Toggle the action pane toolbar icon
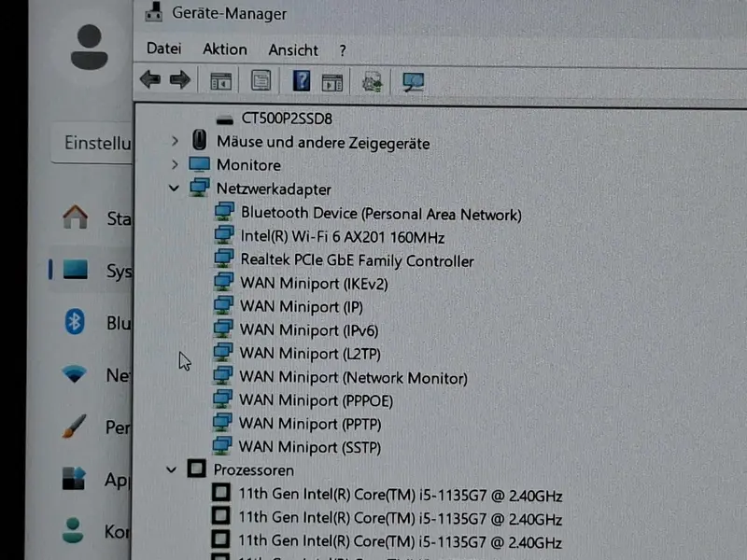747x560 pixels. point(332,82)
